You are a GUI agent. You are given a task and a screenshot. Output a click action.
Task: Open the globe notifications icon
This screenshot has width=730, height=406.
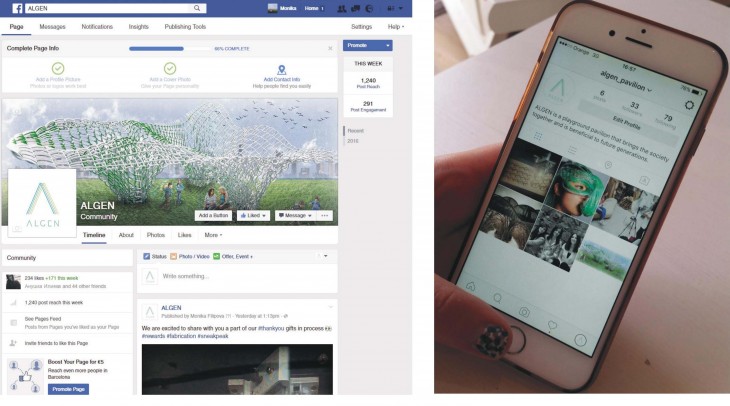point(369,8)
